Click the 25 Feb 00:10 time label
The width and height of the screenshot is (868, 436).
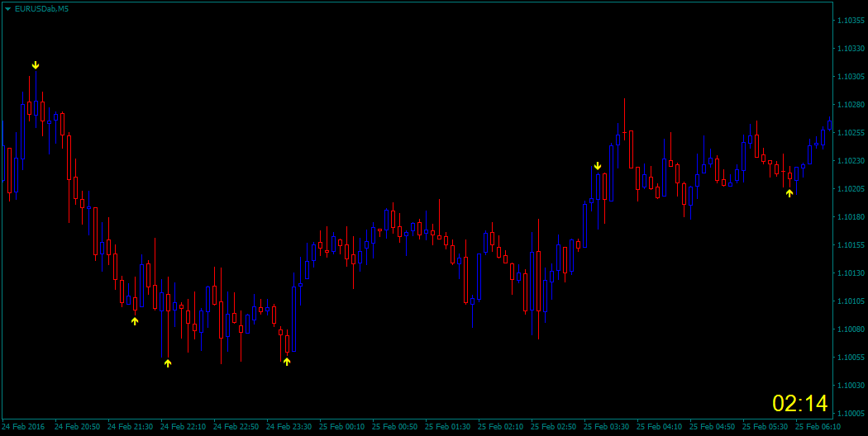[342, 427]
